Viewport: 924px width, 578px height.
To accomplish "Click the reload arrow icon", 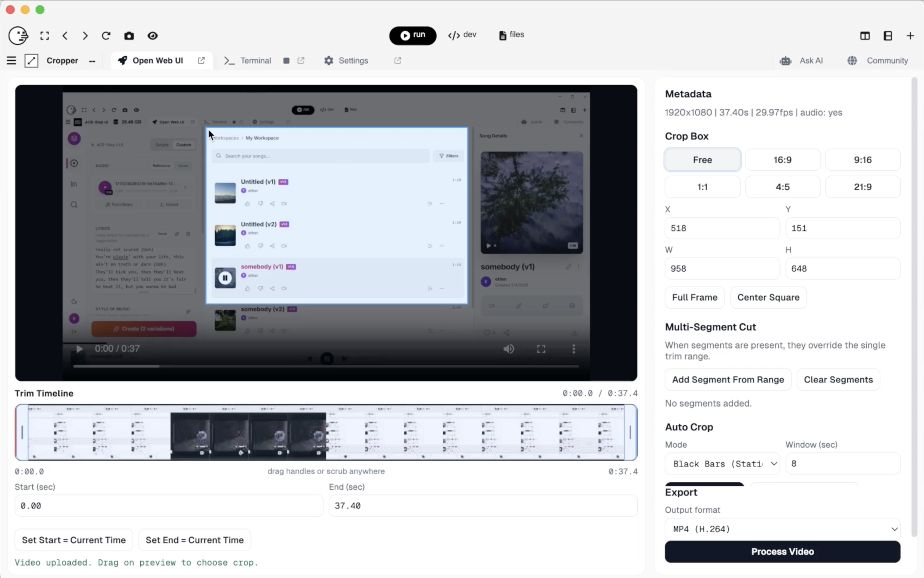I will coord(106,36).
